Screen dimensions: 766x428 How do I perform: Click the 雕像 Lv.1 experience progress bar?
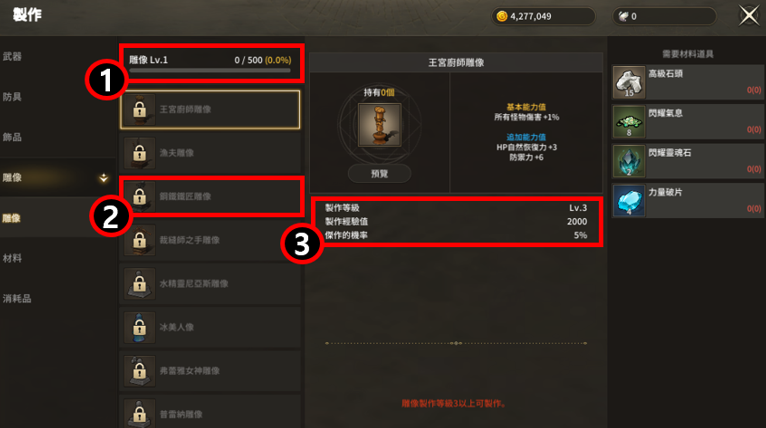tap(210, 70)
